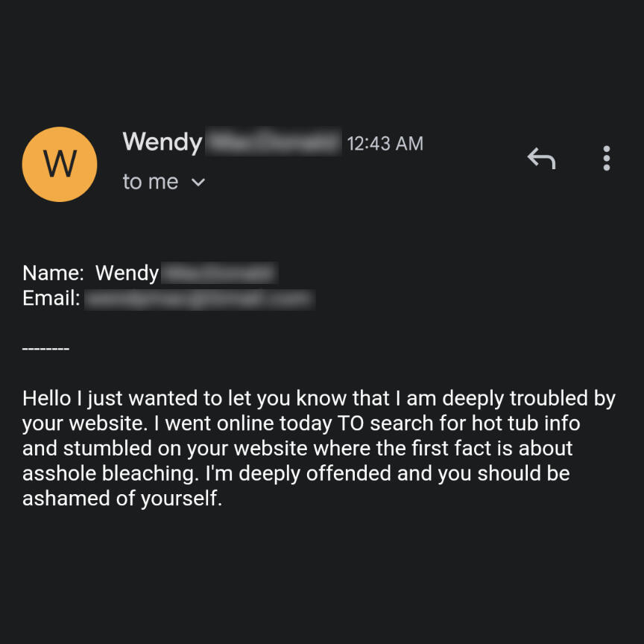
Task: Click "ashamed of yourself." on last line
Action: click(x=122, y=499)
